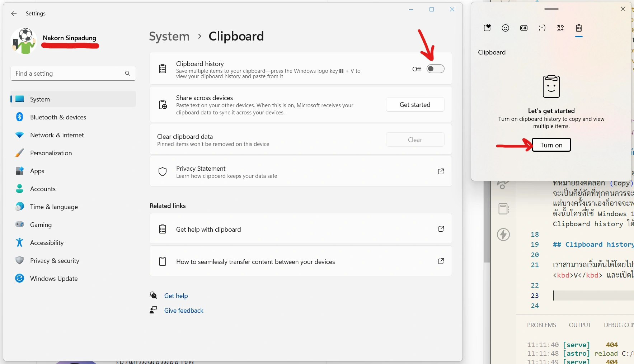Select System in the Settings sidebar
This screenshot has width=634, height=364.
coord(73,99)
